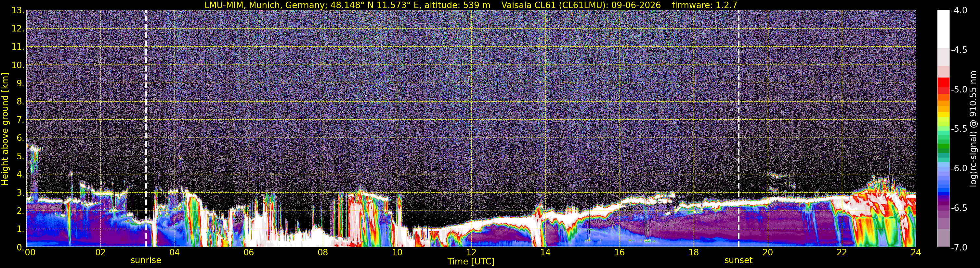Click the time tick label '14'
The width and height of the screenshot is (980, 268).
click(545, 252)
